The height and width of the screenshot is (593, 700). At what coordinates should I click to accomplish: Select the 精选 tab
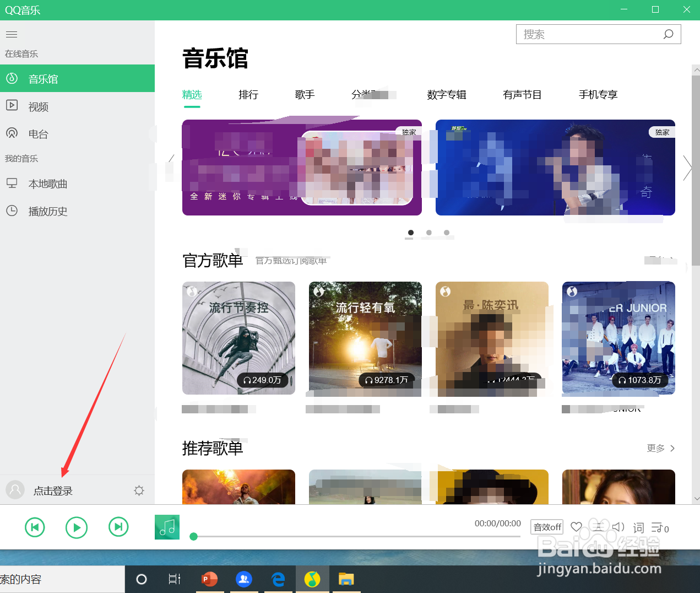coord(192,95)
